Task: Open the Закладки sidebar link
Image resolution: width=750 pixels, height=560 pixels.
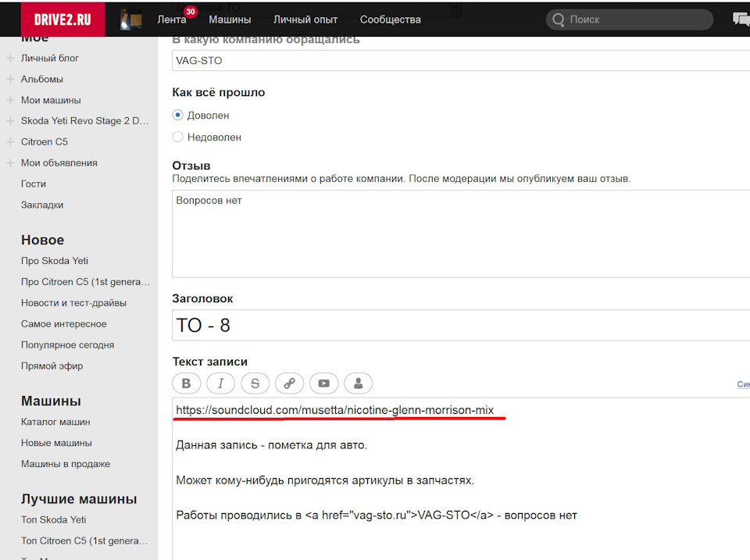Action: (x=42, y=205)
